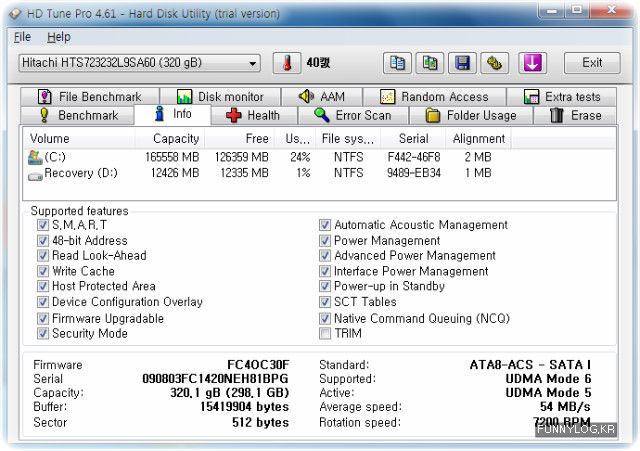
Task: Select the Info tab
Action: click(x=173, y=114)
